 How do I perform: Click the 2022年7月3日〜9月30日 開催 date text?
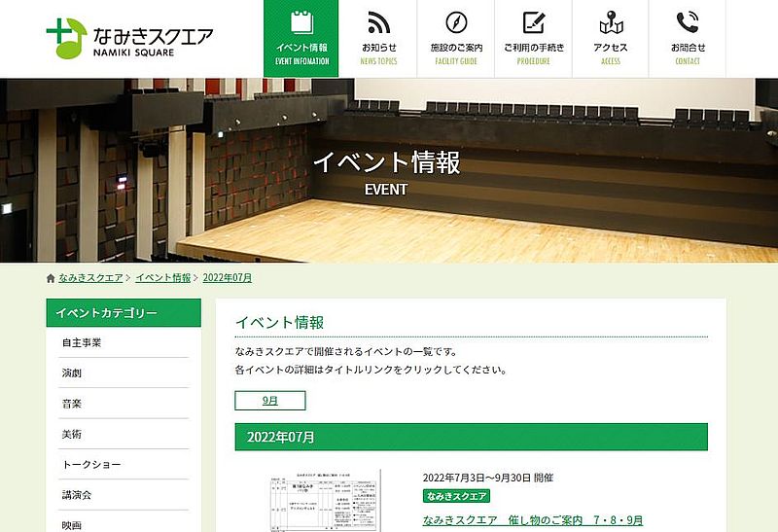pyautogui.click(x=488, y=478)
